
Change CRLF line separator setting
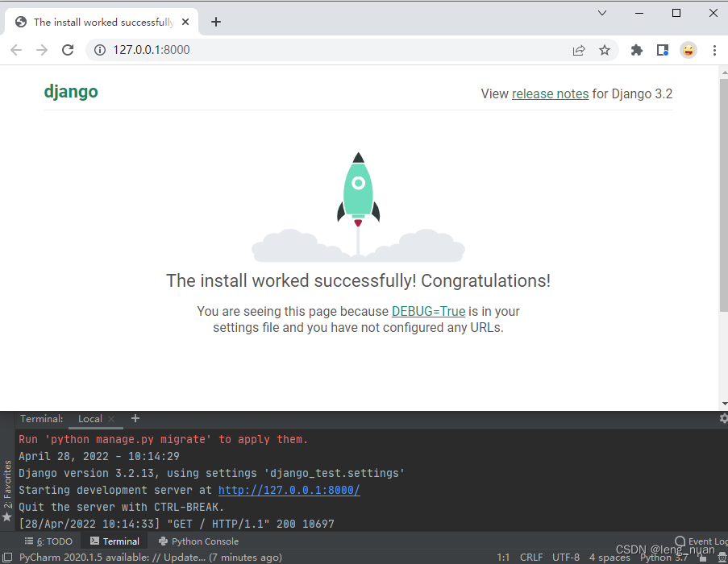pyautogui.click(x=531, y=558)
